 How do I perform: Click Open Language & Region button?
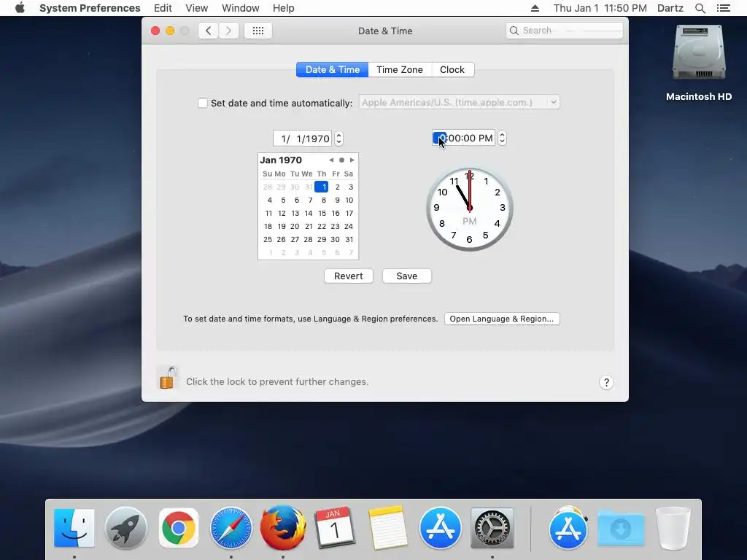502,319
